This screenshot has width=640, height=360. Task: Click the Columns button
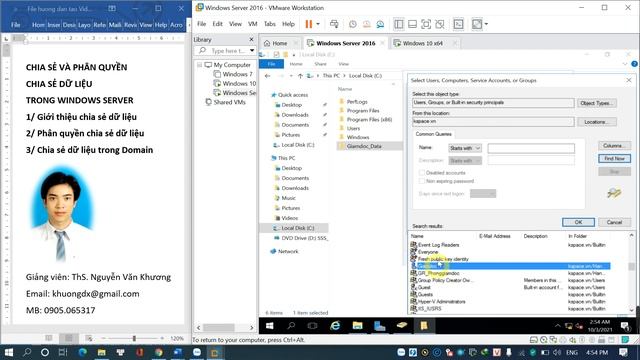(614, 146)
